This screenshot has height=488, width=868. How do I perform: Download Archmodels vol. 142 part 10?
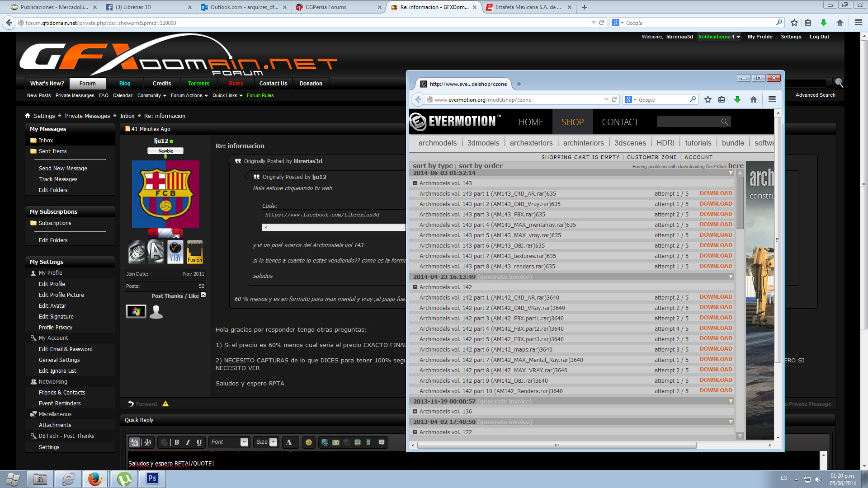[716, 390]
